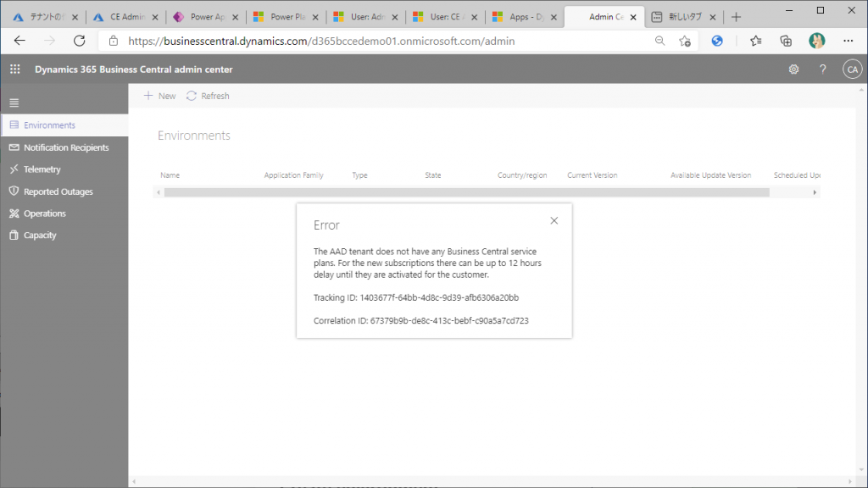Viewport: 868px width, 488px height.
Task: Open the browser Settings and more menu
Action: (x=848, y=41)
